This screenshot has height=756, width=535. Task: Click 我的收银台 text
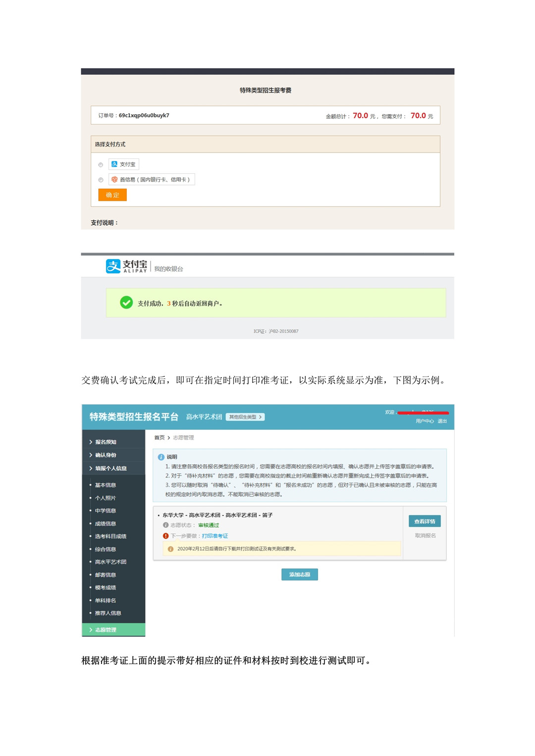(x=168, y=269)
